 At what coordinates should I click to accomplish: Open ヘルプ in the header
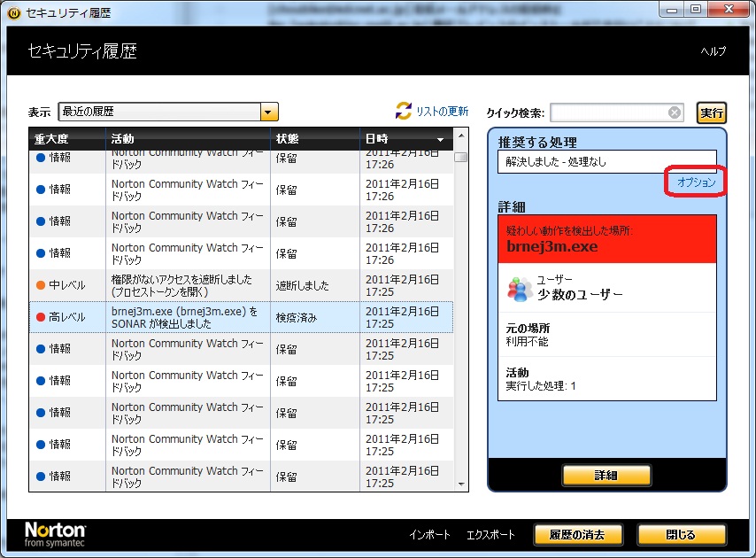pos(714,51)
